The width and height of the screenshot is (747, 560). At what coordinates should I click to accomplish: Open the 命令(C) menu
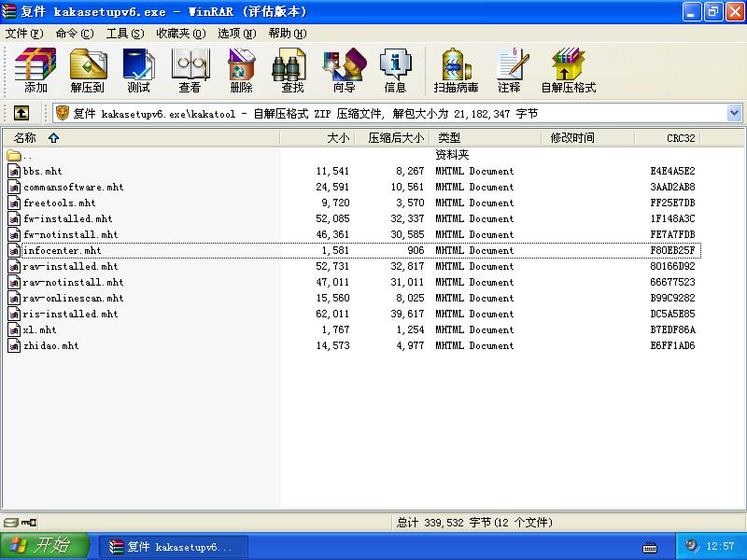point(75,34)
